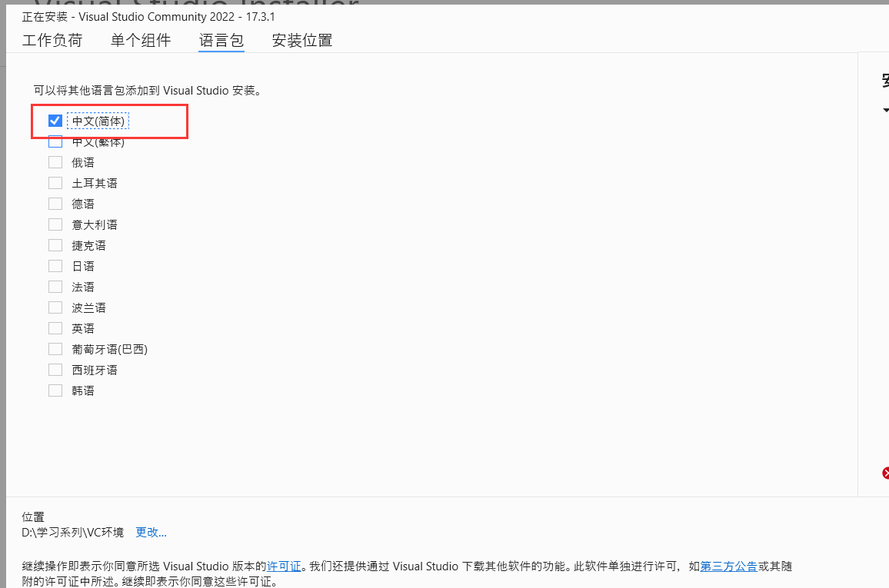Tick the 韩语 checkbox
This screenshot has width=889, height=588.
(x=55, y=391)
